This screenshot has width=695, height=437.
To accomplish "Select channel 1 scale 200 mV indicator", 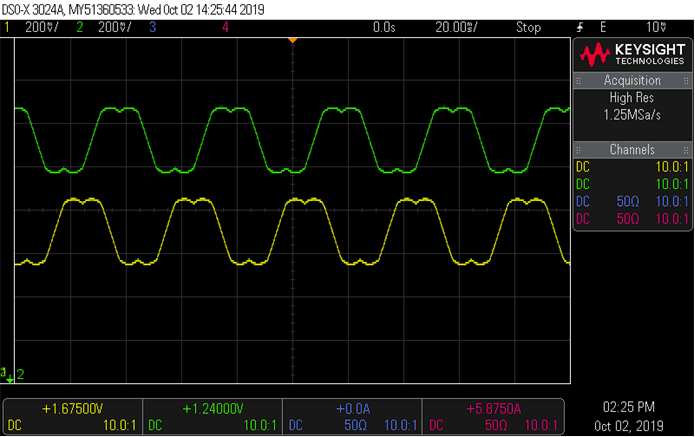I will pyautogui.click(x=34, y=27).
